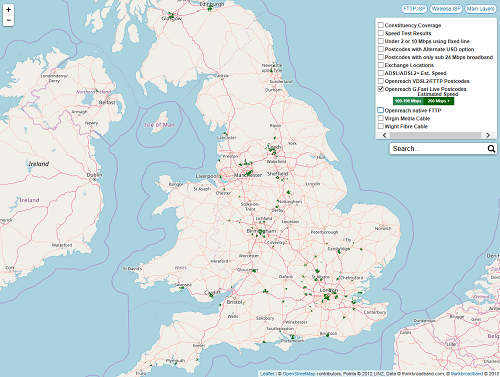Uncheck Openreach G.Fast Live Postcodes
This screenshot has height=377, width=500.
point(380,89)
